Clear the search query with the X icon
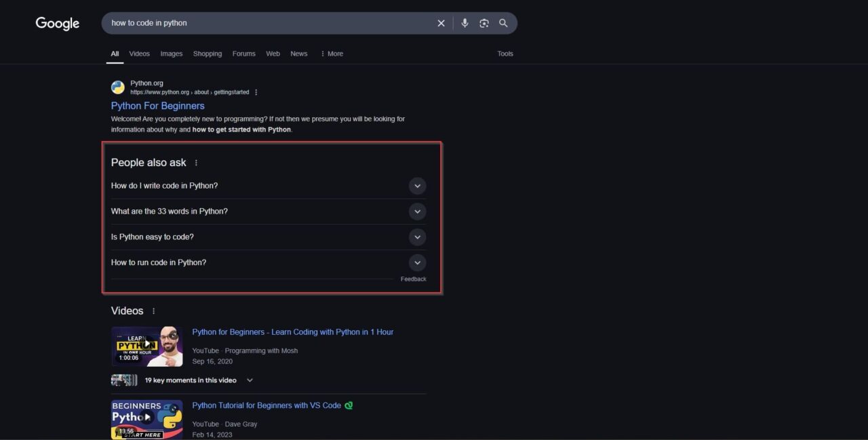Viewport: 868px width, 440px height. pos(441,22)
